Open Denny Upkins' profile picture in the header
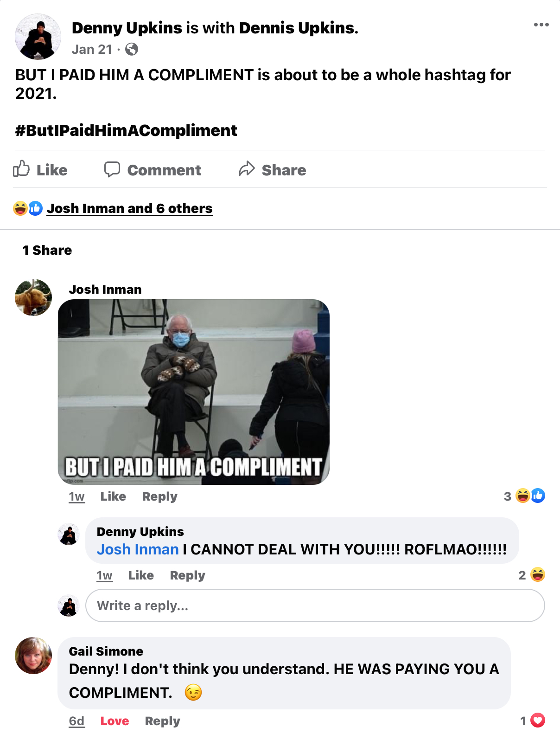 coord(38,37)
